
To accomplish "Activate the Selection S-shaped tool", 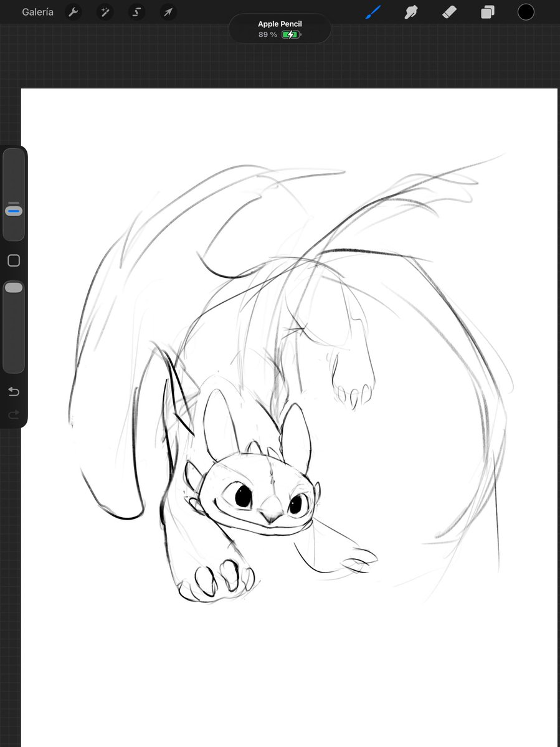I will [x=136, y=12].
